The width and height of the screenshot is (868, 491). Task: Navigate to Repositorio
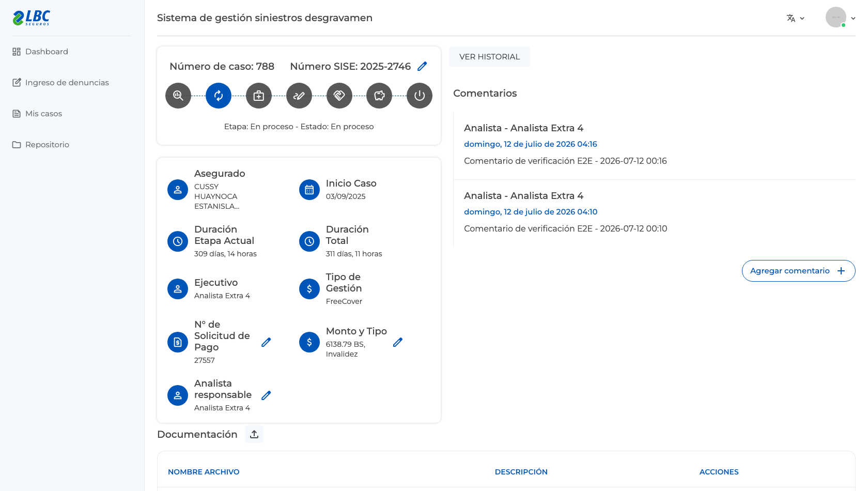pos(41,145)
